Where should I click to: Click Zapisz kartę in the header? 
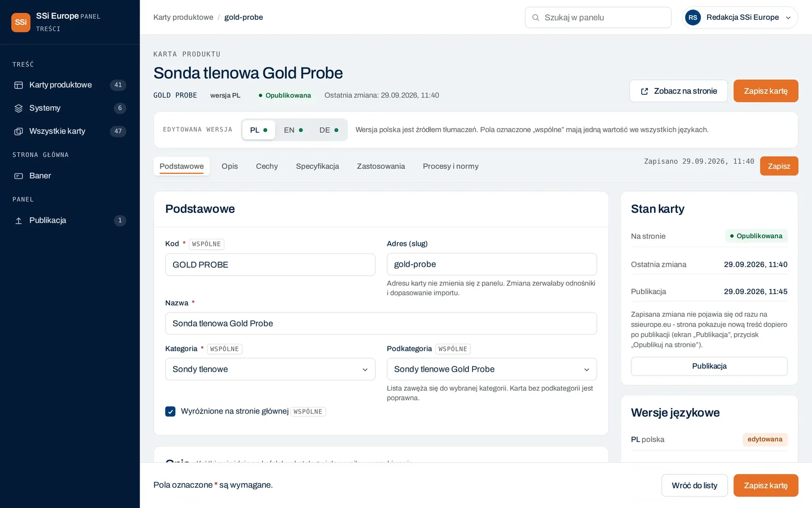(x=765, y=91)
